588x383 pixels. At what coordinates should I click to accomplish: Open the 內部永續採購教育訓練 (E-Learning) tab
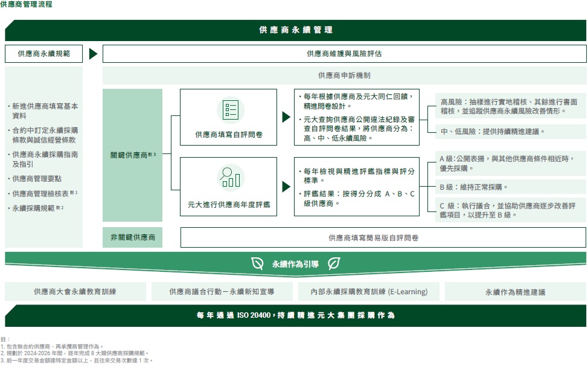[369, 292]
